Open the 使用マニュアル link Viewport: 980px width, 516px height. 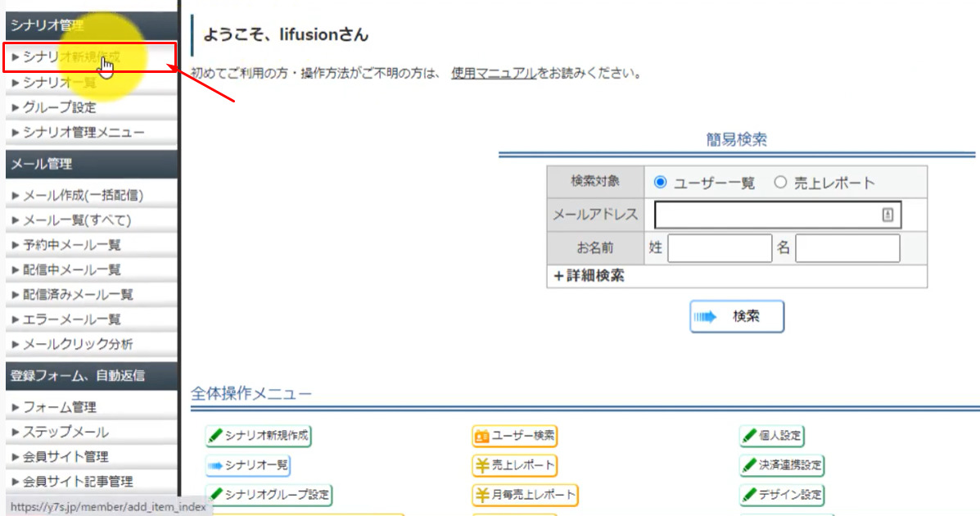[494, 74]
